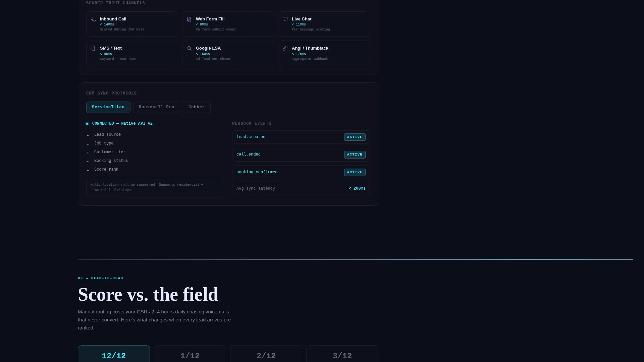Screen dimensions: 644x362
Task: Click the sync arrows icon beside Customer tier
Action: pyautogui.click(x=88, y=153)
